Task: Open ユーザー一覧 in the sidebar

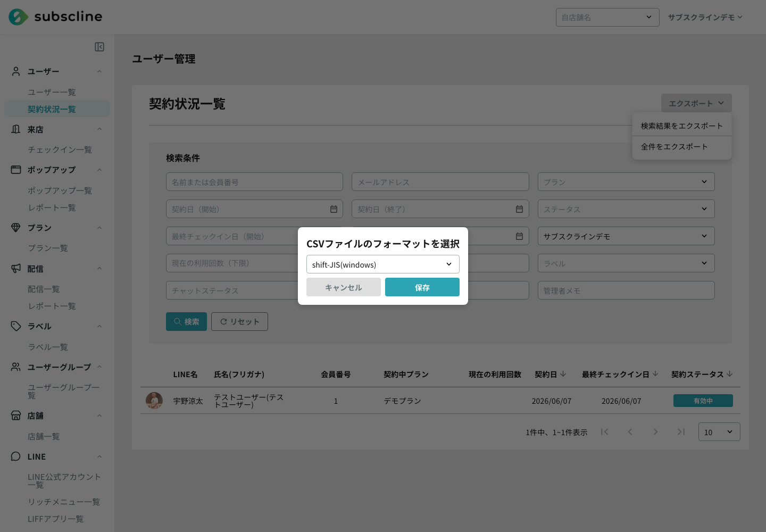Action: coord(52,92)
